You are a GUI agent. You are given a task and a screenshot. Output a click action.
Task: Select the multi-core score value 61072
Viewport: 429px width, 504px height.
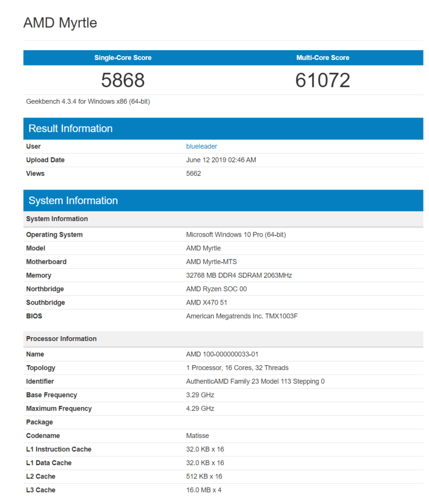323,80
